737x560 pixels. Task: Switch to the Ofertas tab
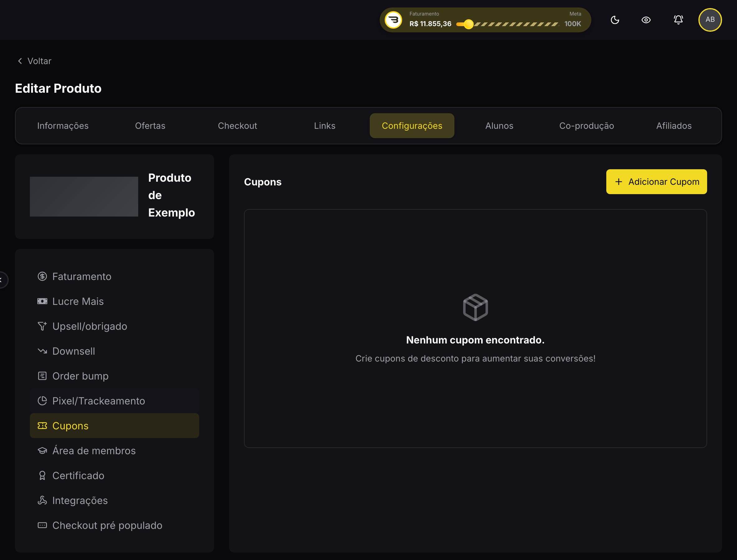(150, 126)
